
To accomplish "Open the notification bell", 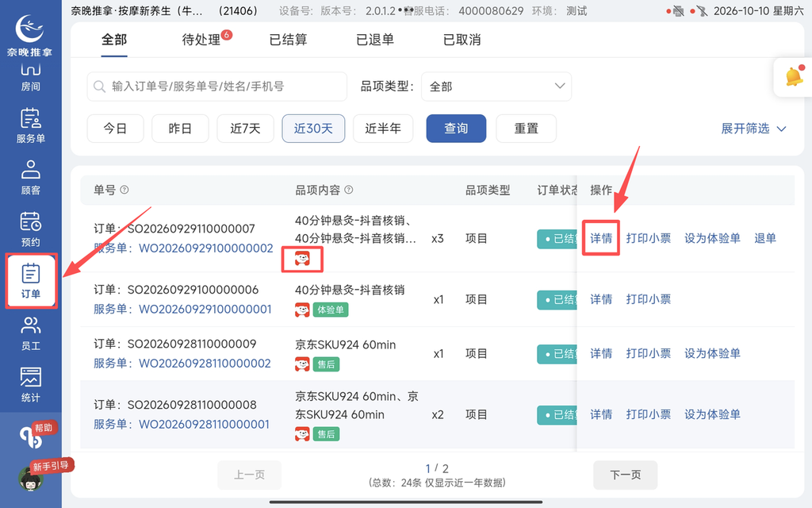I will click(x=794, y=77).
